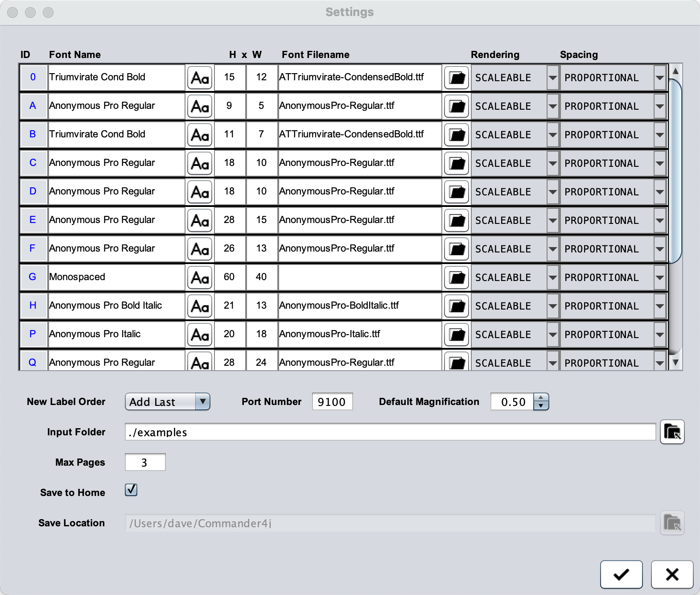Click folder icon for AnonymousPro-Italic.ttf row
The height and width of the screenshot is (595, 700).
click(x=457, y=335)
